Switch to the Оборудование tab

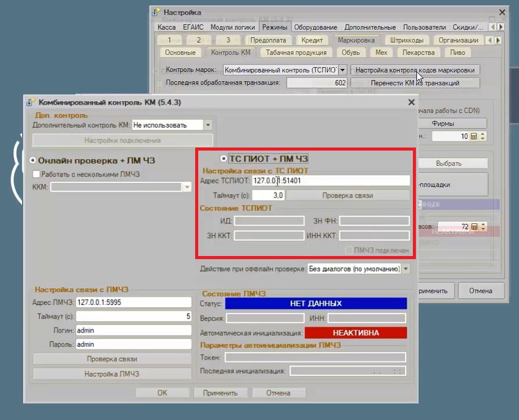click(x=315, y=27)
